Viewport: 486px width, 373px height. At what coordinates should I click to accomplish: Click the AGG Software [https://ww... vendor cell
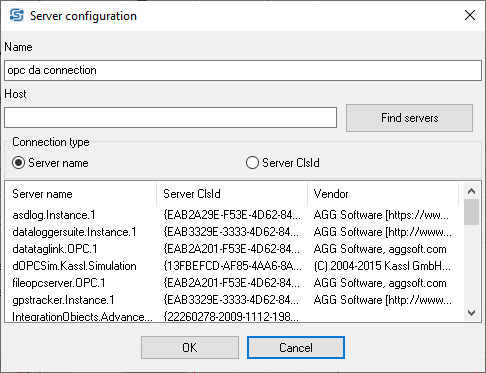pyautogui.click(x=381, y=215)
